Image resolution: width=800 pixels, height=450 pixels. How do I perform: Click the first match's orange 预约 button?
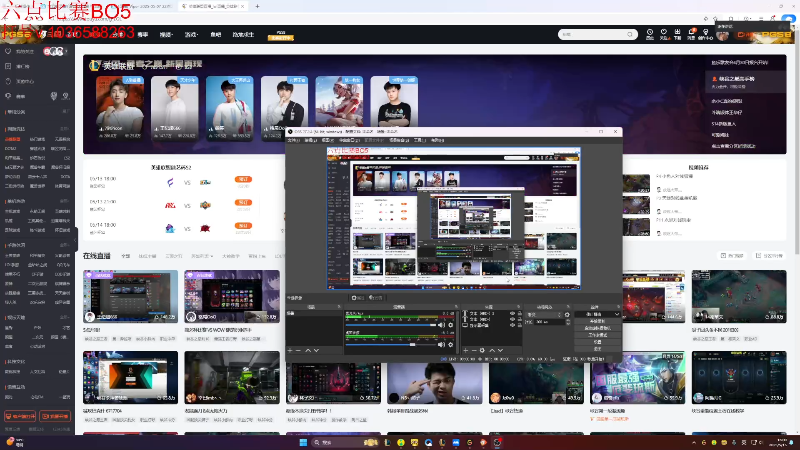pyautogui.click(x=243, y=179)
